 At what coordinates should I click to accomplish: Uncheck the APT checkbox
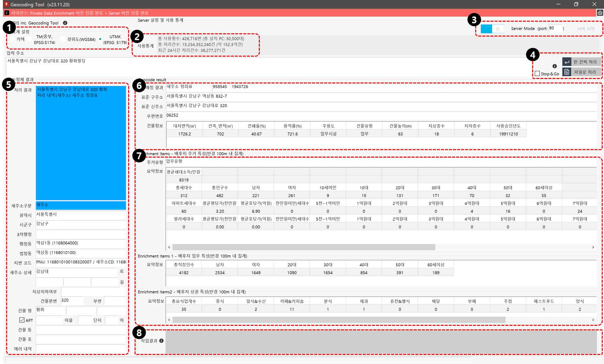point(22,320)
